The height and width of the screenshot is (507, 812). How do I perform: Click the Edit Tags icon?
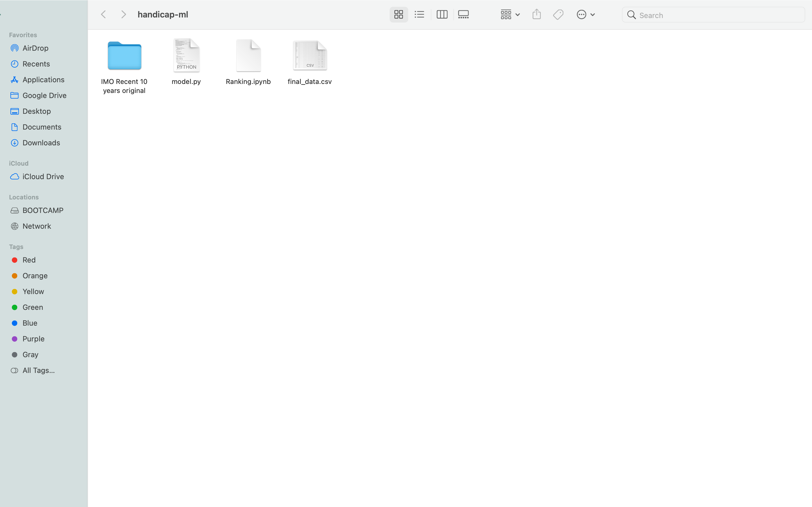558,14
